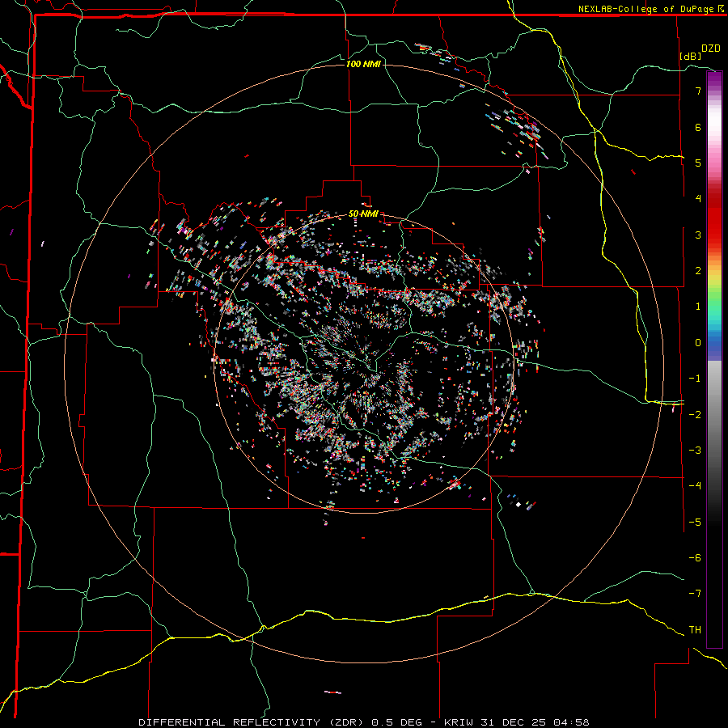
Task: Click the -6 value on color scale
Action: (x=695, y=558)
